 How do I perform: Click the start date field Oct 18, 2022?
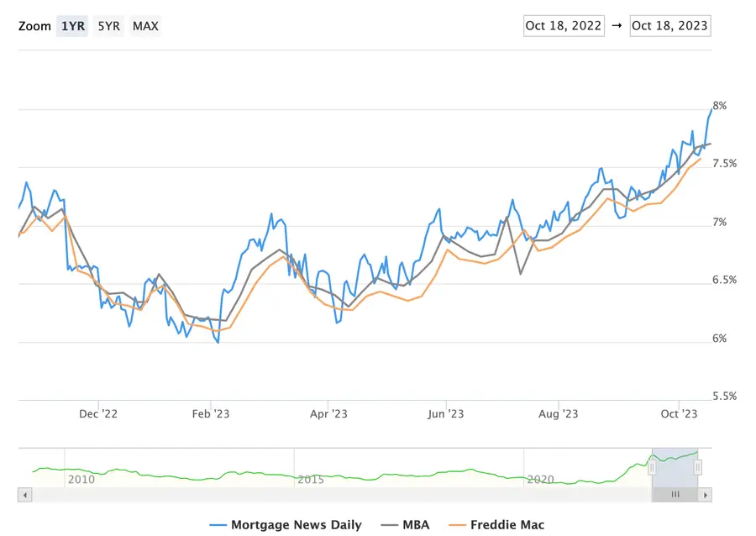coord(563,25)
